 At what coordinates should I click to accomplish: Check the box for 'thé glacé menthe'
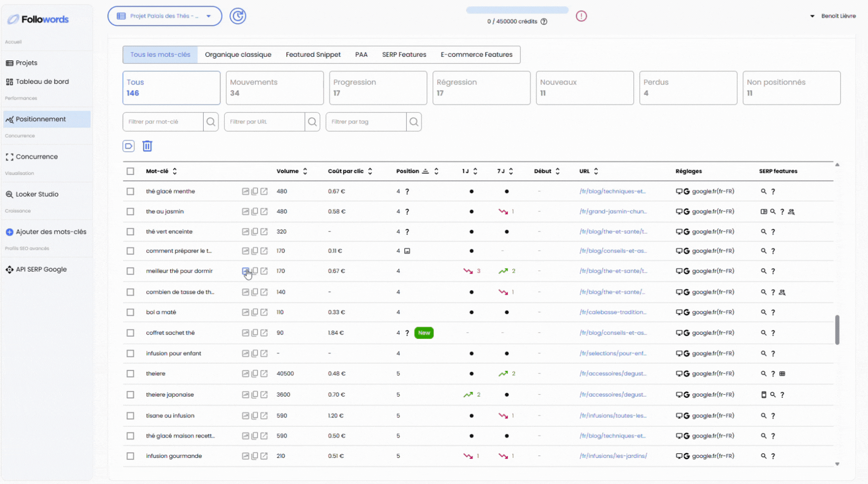(130, 191)
